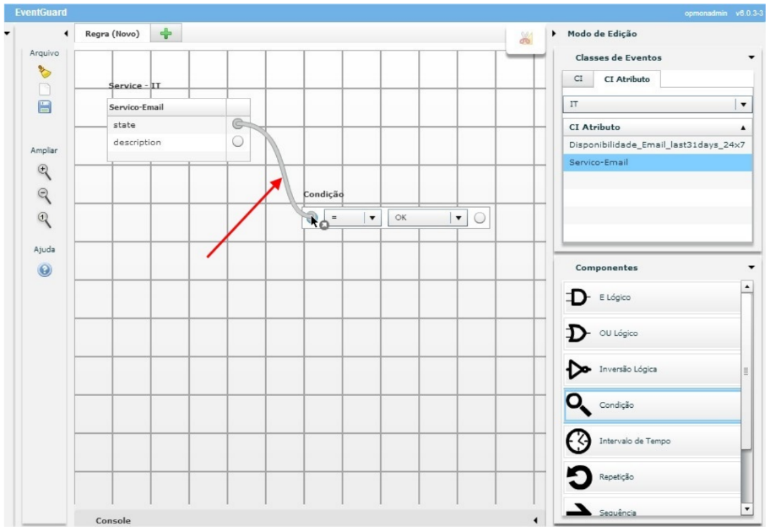Expand the IT class dropdown
This screenshot has height=532, width=770.
click(743, 104)
